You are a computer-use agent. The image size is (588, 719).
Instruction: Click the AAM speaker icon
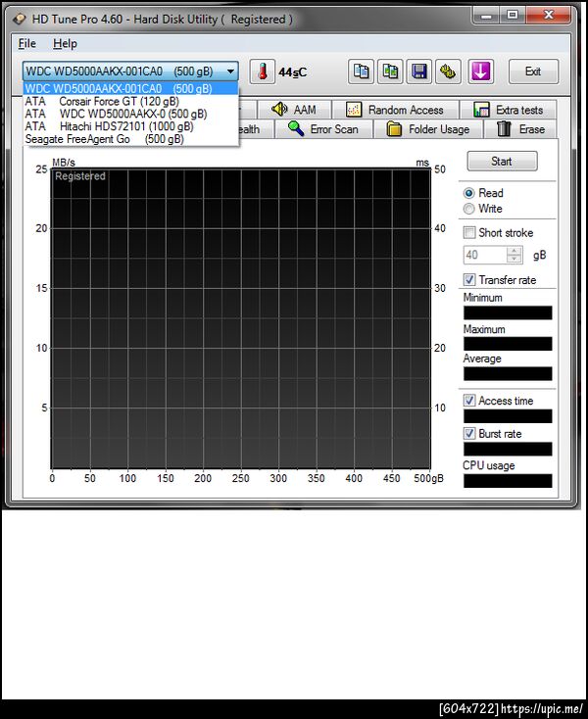pyautogui.click(x=279, y=109)
